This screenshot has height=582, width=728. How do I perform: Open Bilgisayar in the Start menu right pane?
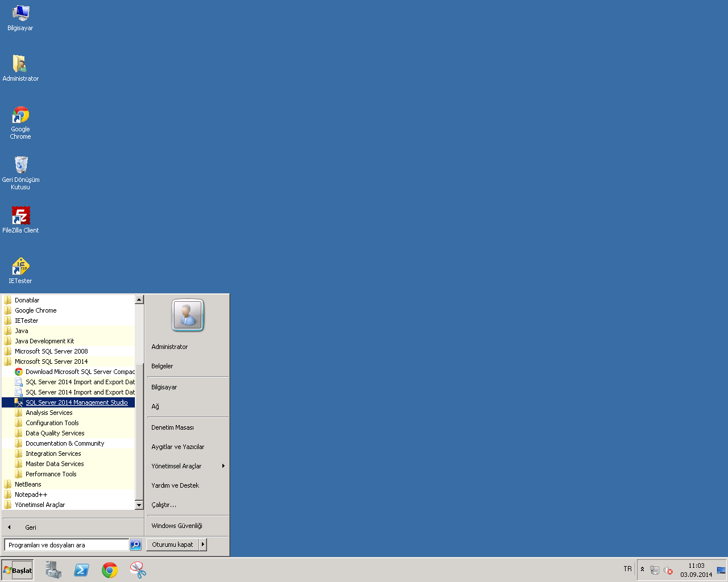click(188, 387)
